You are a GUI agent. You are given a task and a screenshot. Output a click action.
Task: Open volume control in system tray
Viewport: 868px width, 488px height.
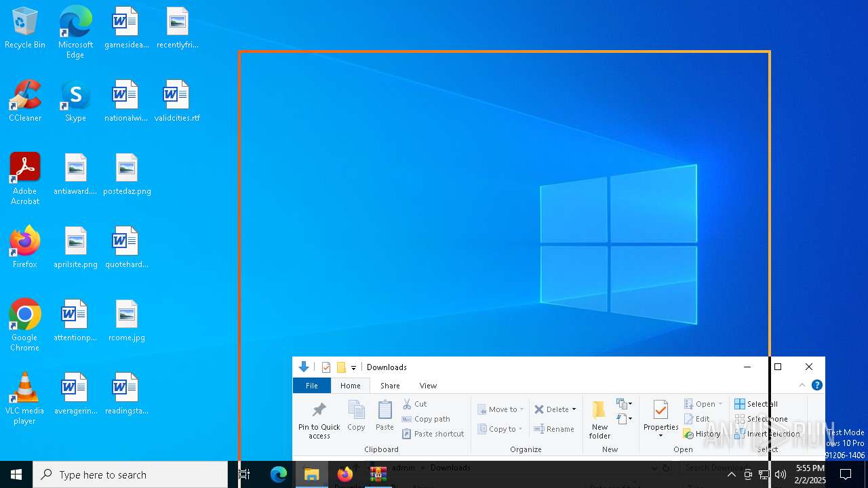781,474
